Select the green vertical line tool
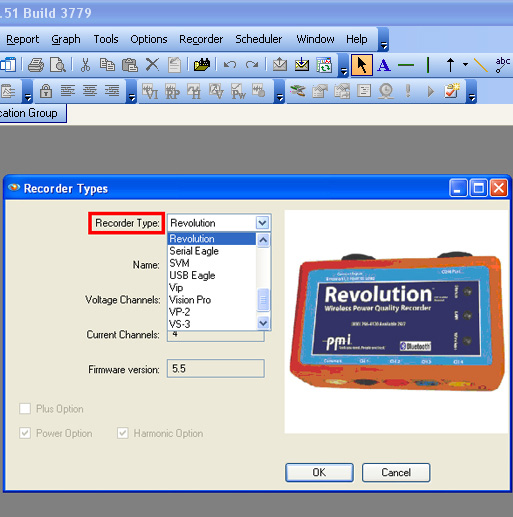The height and width of the screenshot is (517, 513). pos(428,65)
